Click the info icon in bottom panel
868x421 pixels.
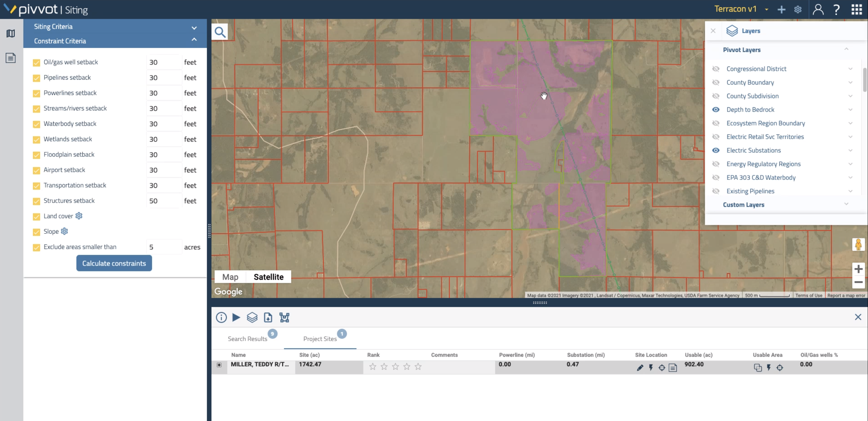[x=221, y=317]
